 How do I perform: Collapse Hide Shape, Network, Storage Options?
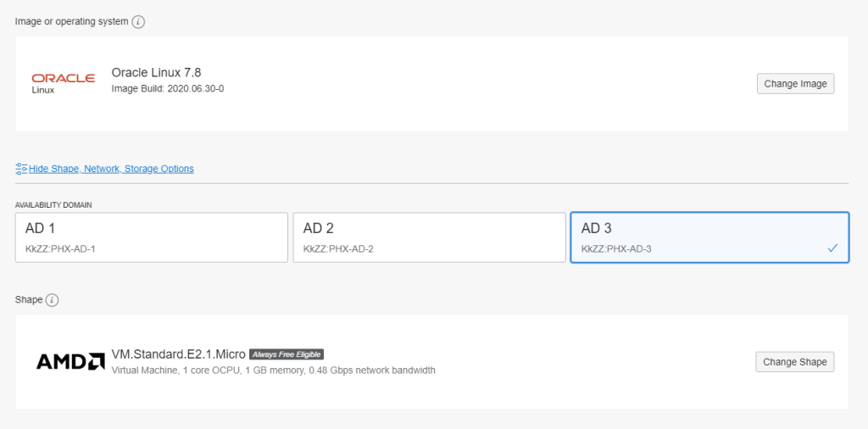point(111,169)
